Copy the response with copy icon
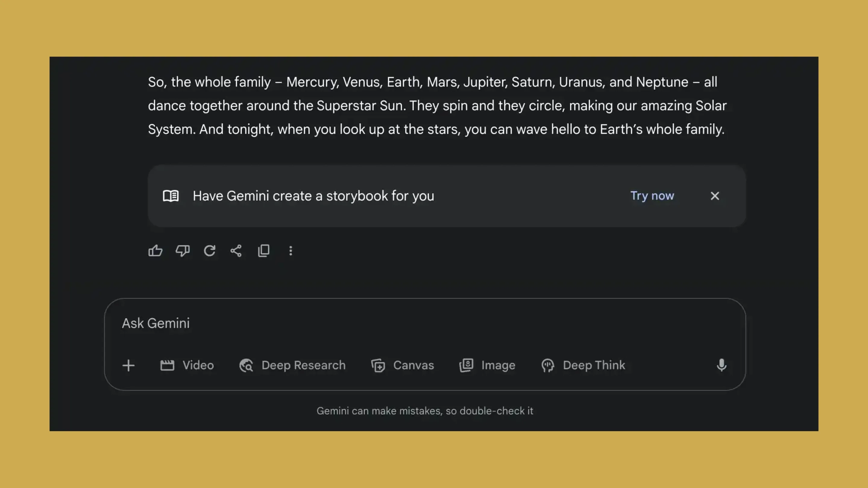Viewport: 868px width, 488px height. coord(263,251)
